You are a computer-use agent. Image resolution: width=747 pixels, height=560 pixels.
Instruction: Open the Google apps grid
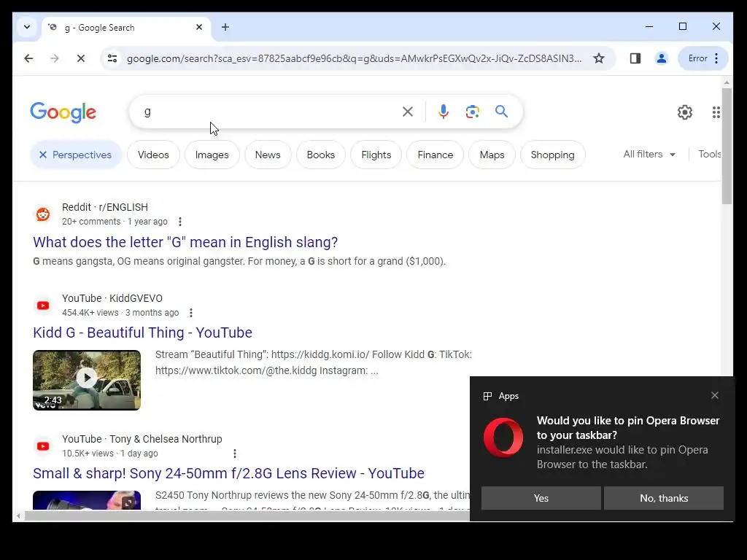click(x=716, y=112)
